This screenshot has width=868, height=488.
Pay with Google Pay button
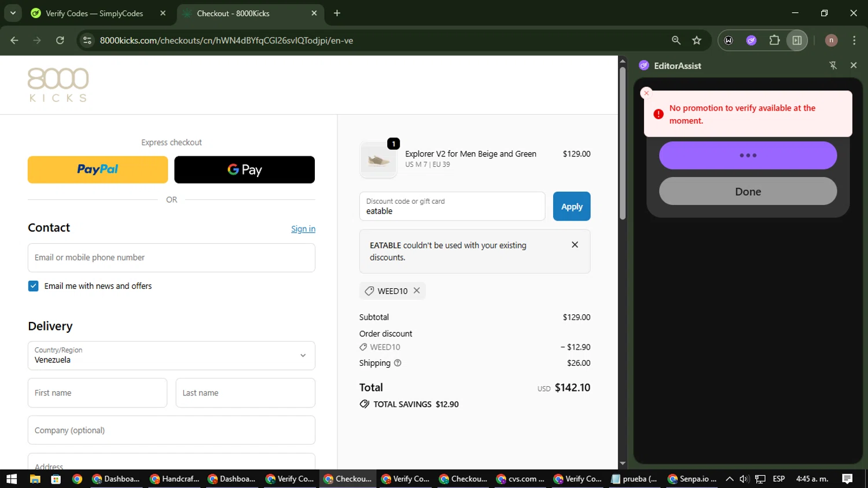(244, 170)
